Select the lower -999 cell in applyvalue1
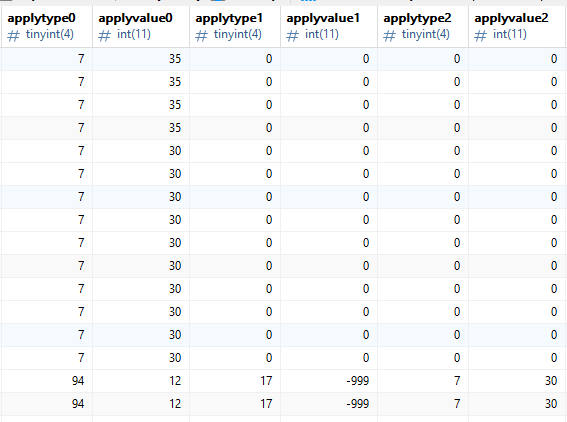Image resolution: width=567 pixels, height=422 pixels. [x=329, y=404]
